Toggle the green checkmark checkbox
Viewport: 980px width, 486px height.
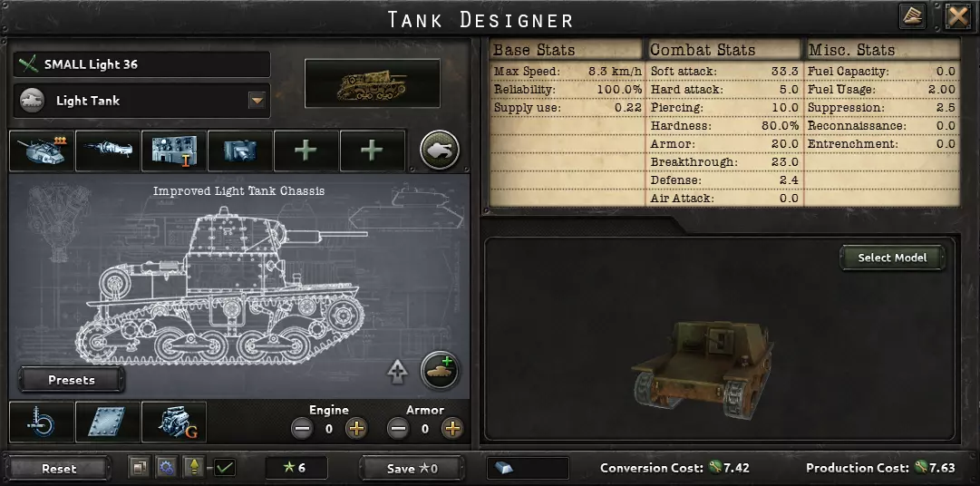pos(224,467)
